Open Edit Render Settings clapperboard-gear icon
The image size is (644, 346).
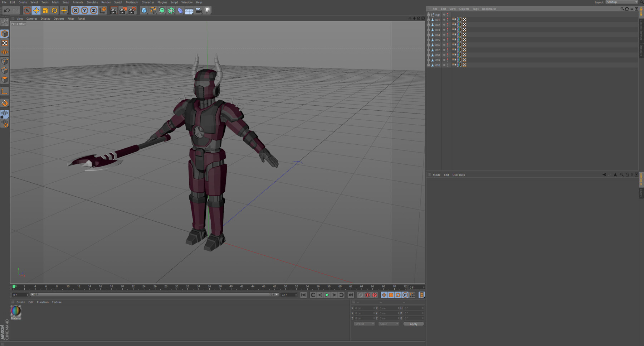click(x=132, y=10)
